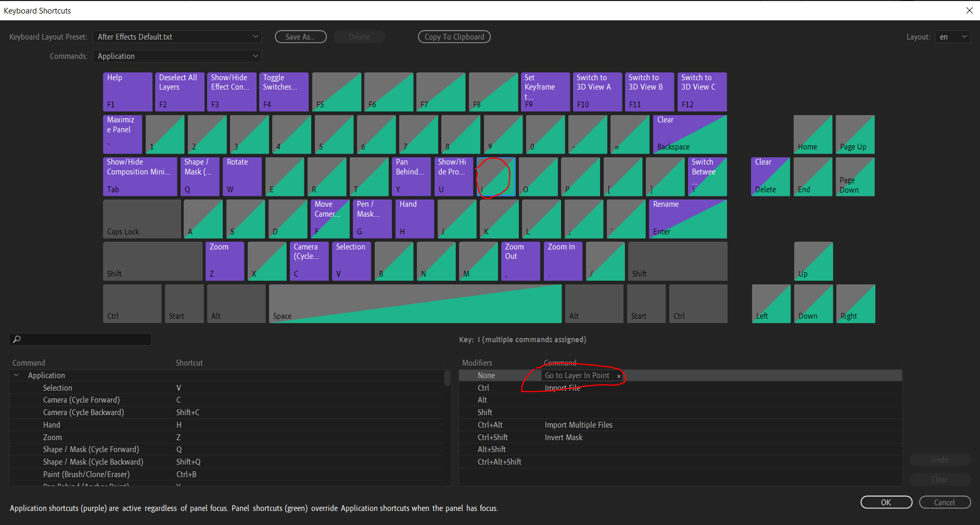Viewport: 980px width, 525px height.
Task: Select the F4 Toggle Switches key
Action: pos(284,92)
